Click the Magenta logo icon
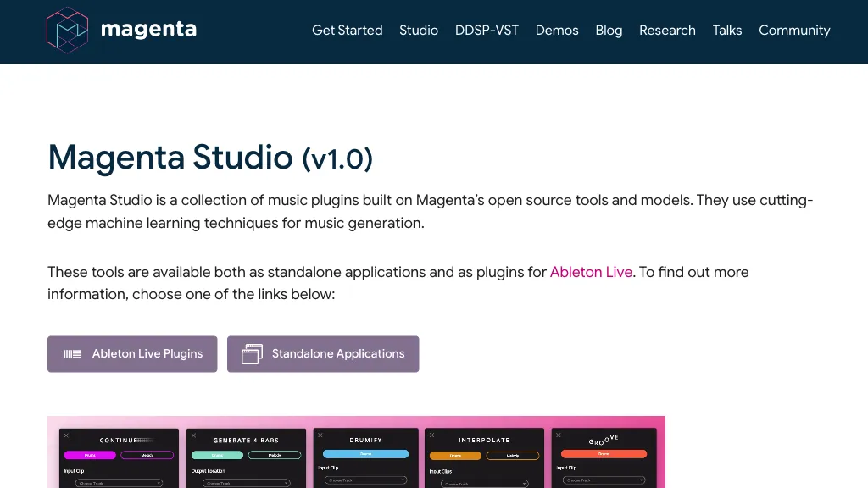This screenshot has height=488, width=868. tap(68, 30)
